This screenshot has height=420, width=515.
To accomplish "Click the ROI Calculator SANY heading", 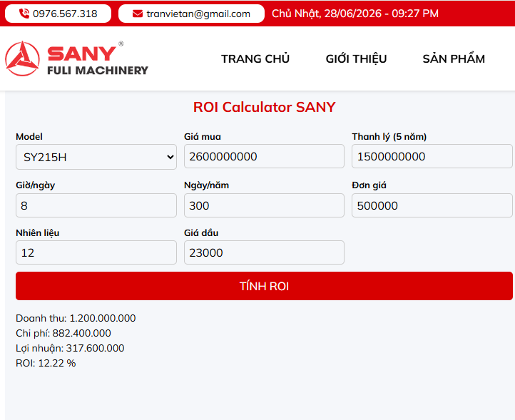I will coord(264,107).
